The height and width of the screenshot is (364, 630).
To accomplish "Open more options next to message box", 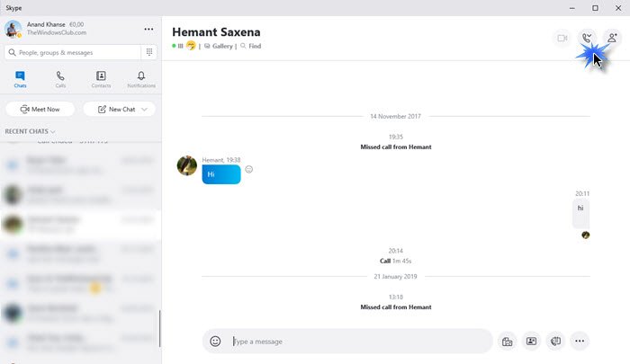I will click(580, 342).
